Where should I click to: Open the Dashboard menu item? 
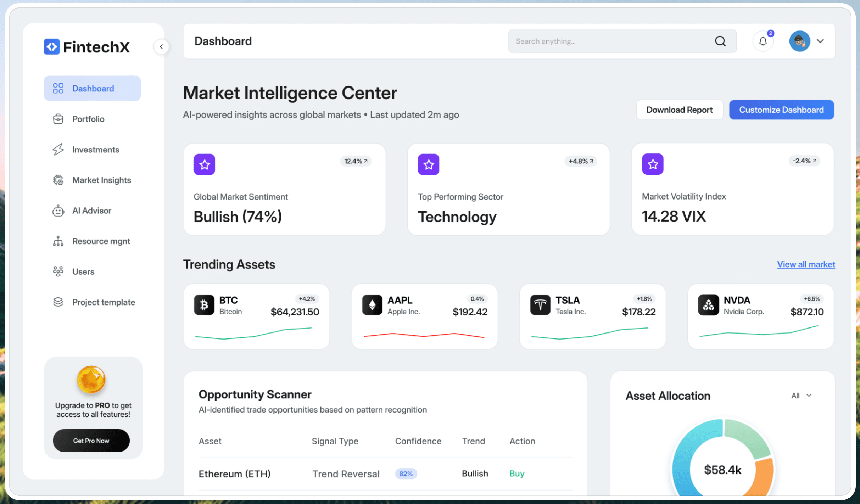[92, 88]
